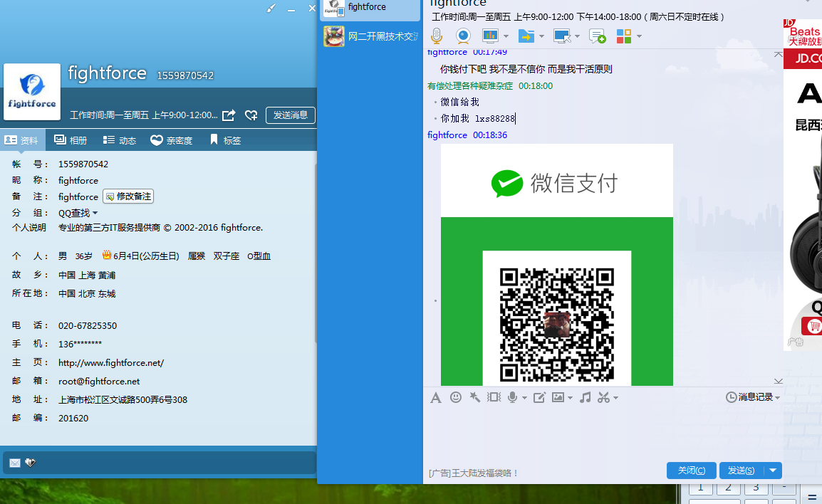Expand the remote desktop dropdown arrow
The width and height of the screenshot is (822, 504).
577,36
